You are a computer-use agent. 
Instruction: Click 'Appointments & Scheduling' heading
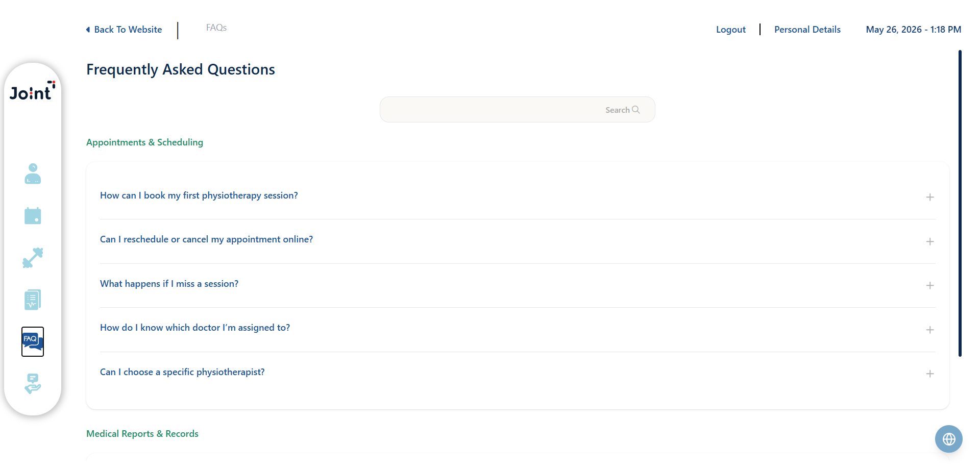pyautogui.click(x=144, y=142)
